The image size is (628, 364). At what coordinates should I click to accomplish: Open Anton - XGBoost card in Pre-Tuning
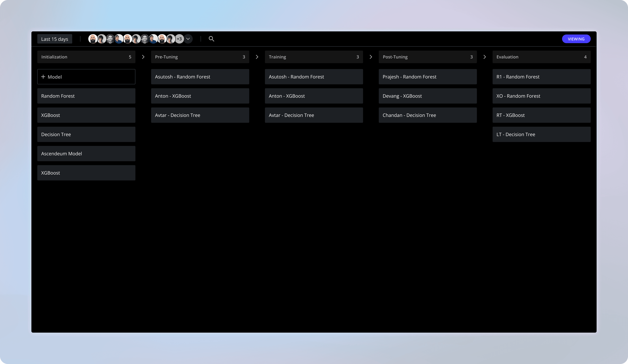pos(200,96)
